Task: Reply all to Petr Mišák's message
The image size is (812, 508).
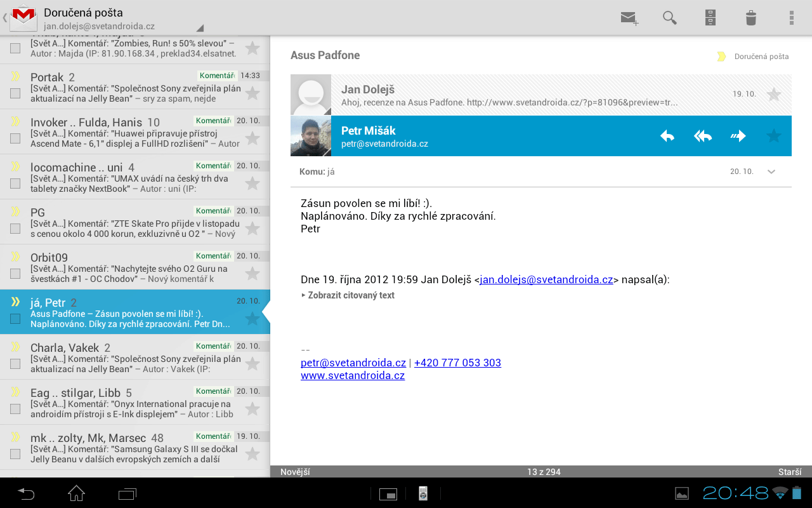Action: (702, 136)
